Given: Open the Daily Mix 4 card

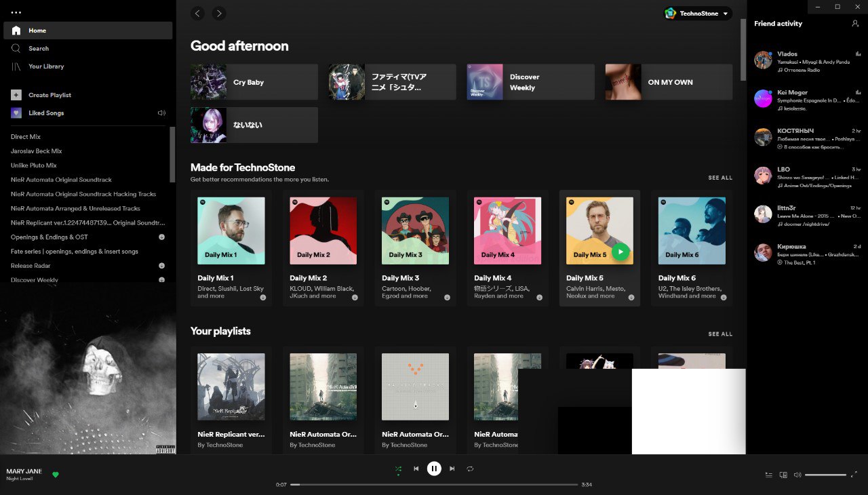Looking at the screenshot, I should pyautogui.click(x=508, y=248).
